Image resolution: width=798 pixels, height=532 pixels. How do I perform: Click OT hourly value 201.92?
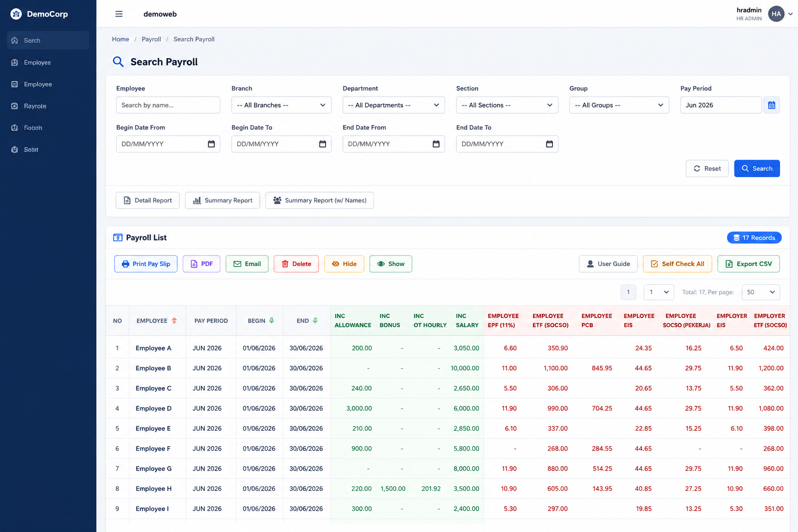click(431, 489)
